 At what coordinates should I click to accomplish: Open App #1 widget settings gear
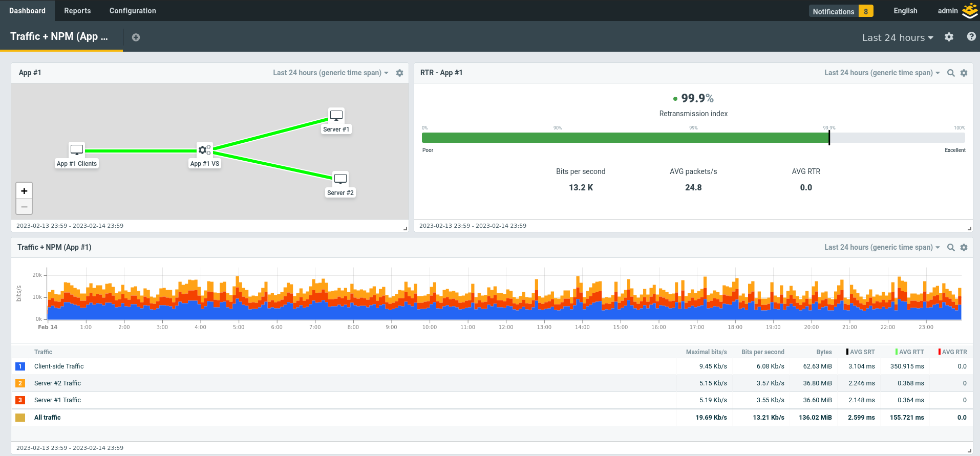399,73
